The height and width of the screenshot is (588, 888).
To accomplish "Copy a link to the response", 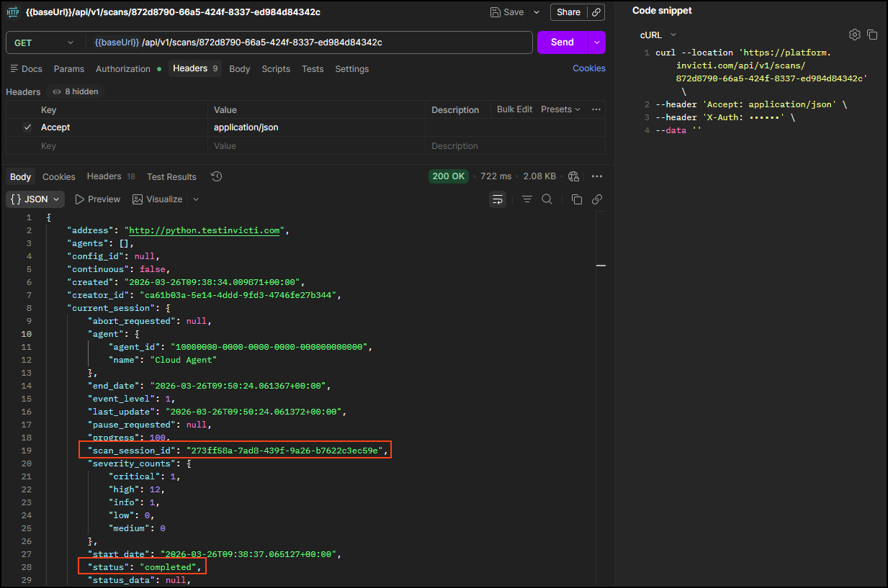I will (x=597, y=199).
